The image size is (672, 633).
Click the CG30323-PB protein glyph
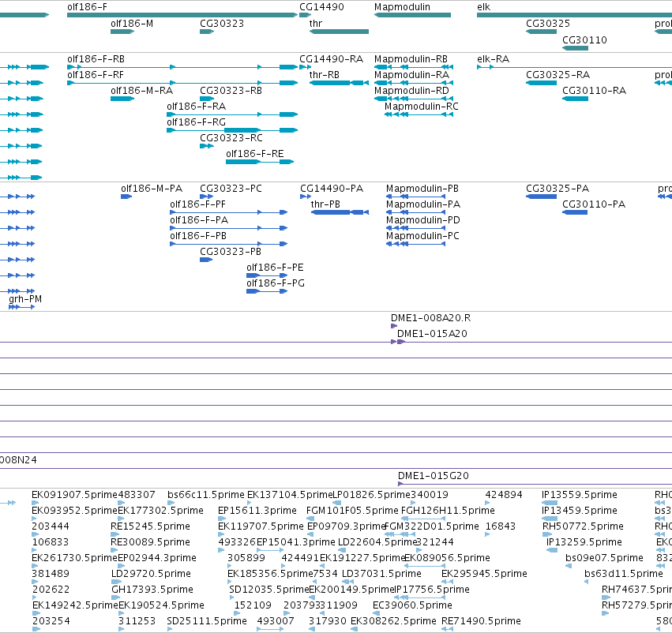tap(206, 260)
